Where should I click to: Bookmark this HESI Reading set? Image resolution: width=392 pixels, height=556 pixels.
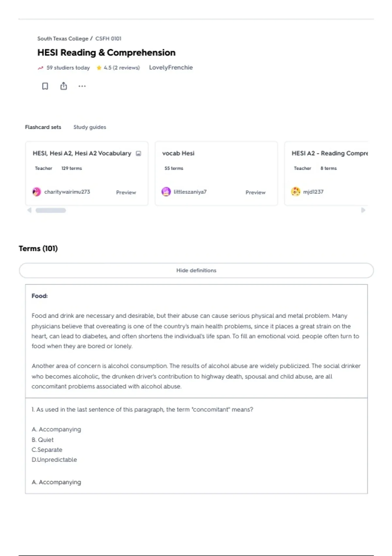pyautogui.click(x=45, y=86)
